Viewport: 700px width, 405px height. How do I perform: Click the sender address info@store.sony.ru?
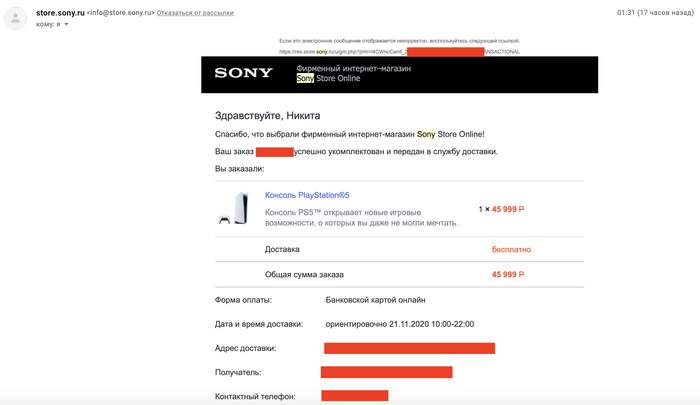119,13
